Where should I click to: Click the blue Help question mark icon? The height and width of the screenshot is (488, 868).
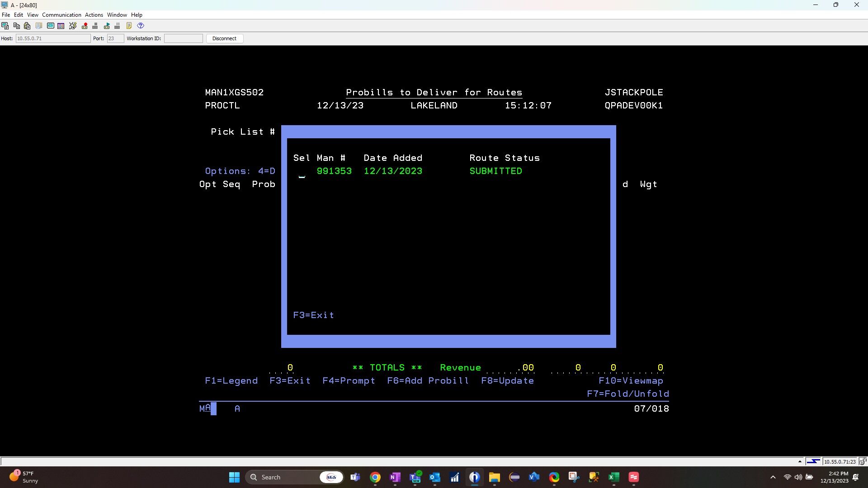point(141,26)
